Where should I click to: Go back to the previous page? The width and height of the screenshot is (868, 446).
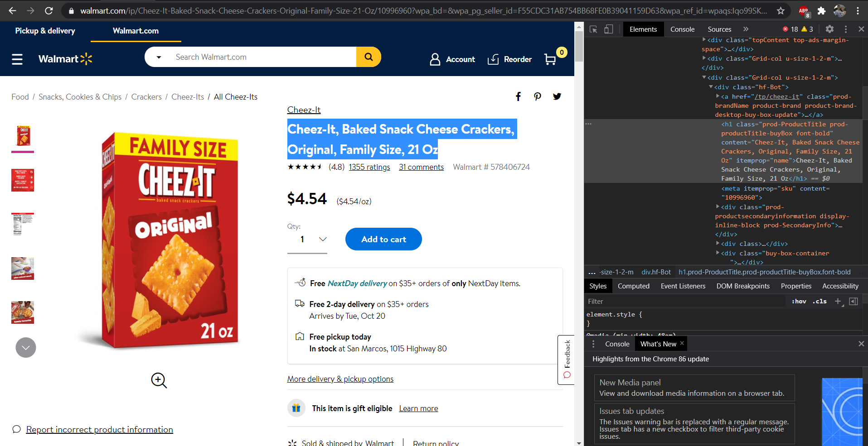[x=12, y=10]
